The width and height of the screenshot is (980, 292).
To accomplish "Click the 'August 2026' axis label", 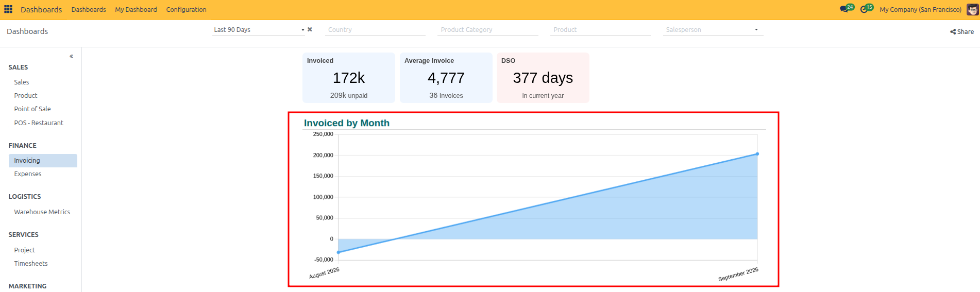I will [324, 273].
